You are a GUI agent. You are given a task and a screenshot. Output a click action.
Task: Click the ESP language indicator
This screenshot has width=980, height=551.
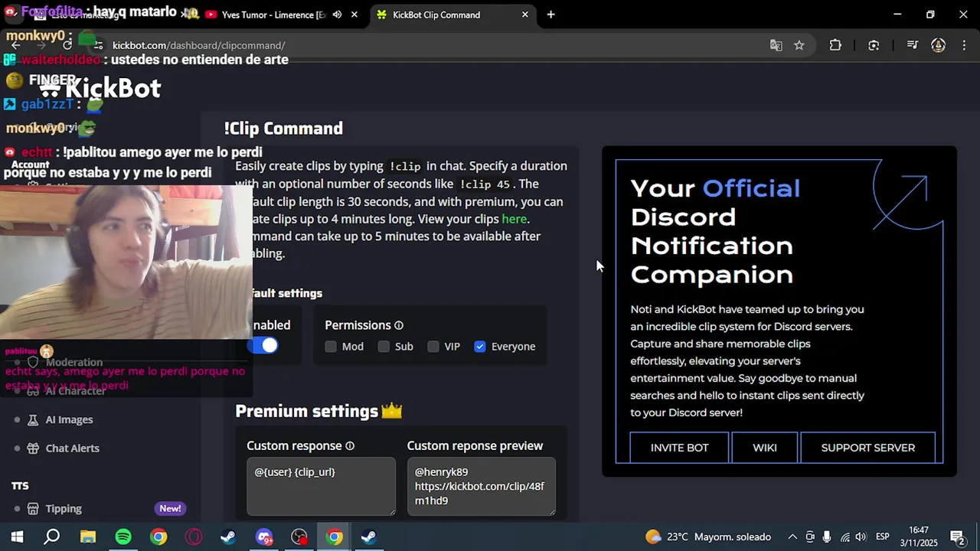tap(882, 536)
